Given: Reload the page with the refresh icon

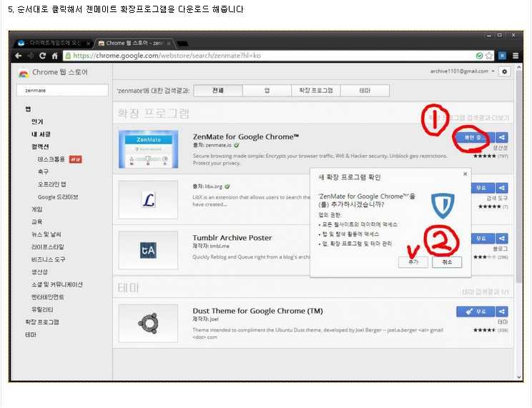Looking at the screenshot, I should pyautogui.click(x=42, y=56).
